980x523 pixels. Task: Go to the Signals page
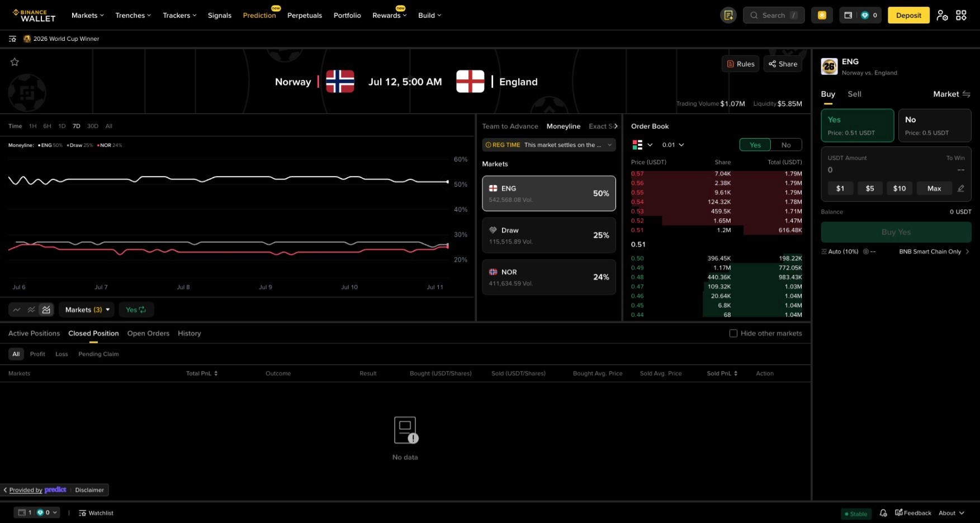[220, 15]
